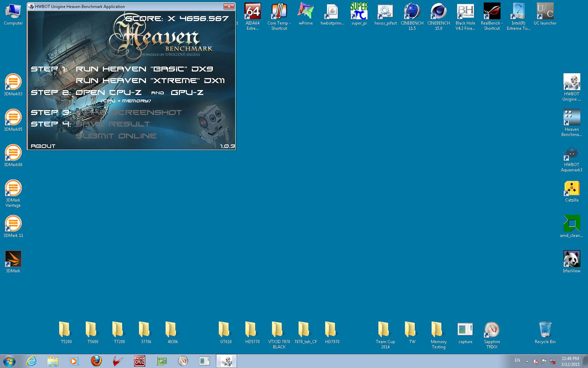Select the T5600 folder

[93, 332]
